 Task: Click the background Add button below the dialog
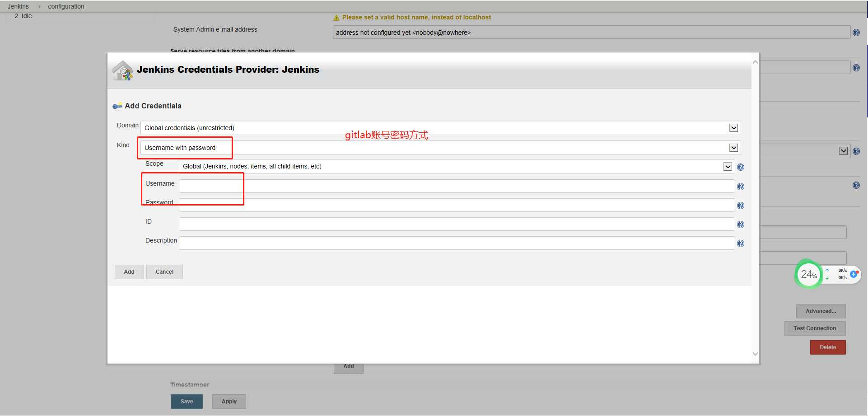click(x=349, y=367)
